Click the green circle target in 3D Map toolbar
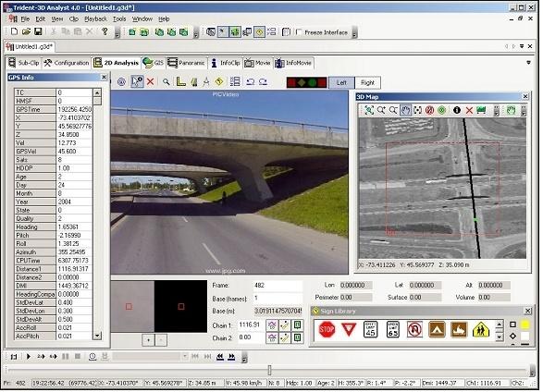 click(x=441, y=110)
